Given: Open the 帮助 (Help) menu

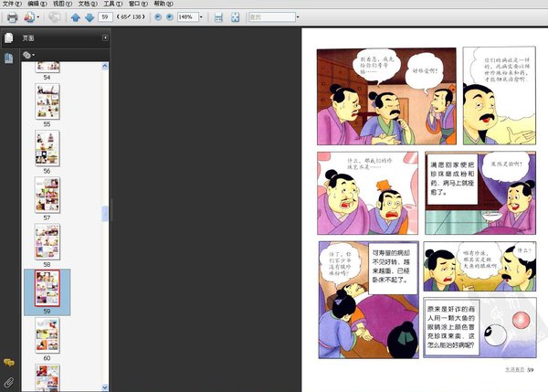Looking at the screenshot, I should (x=163, y=4).
